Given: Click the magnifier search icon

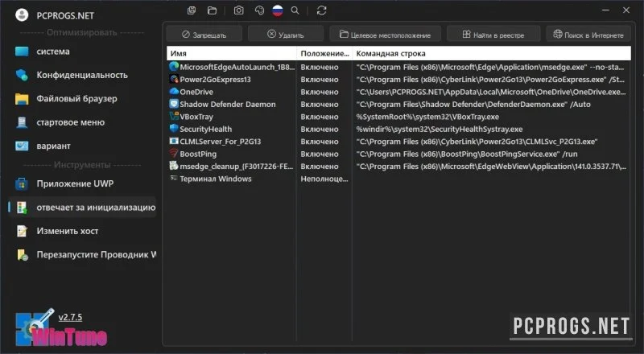Looking at the screenshot, I should click(x=295, y=10).
